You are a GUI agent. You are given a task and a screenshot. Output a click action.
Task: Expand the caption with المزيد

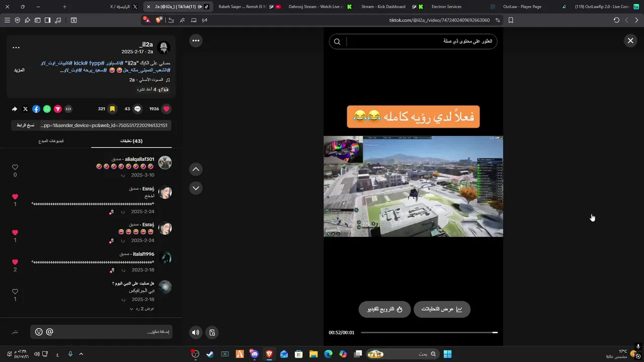tap(19, 70)
